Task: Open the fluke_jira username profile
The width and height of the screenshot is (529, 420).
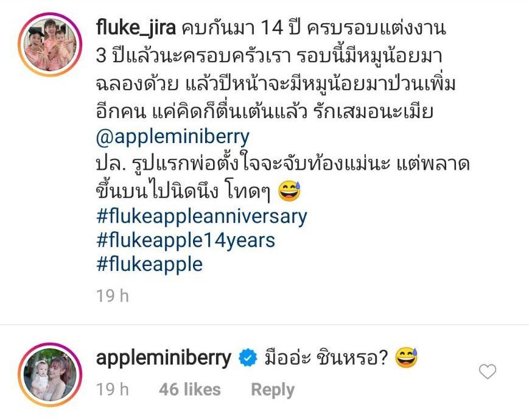Action: [x=136, y=27]
